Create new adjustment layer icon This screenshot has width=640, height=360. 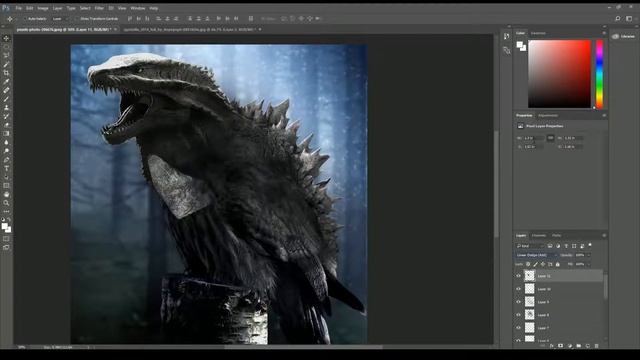(570, 346)
